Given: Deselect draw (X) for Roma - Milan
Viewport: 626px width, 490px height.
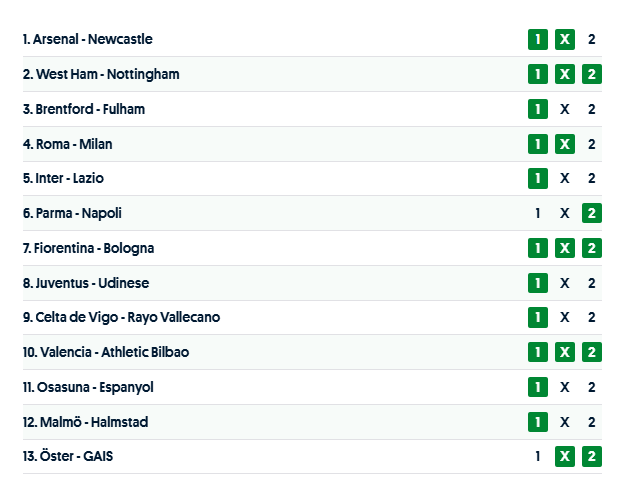Looking at the screenshot, I should (x=565, y=144).
